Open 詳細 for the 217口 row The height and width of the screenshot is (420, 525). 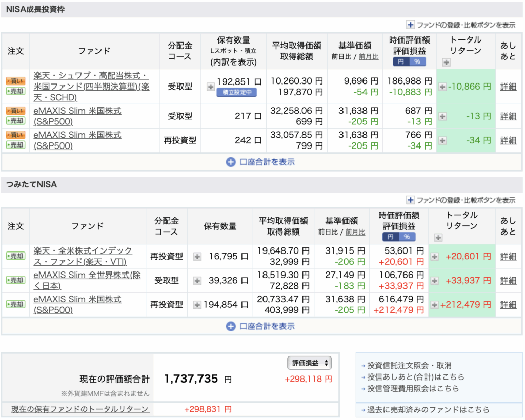tap(508, 116)
